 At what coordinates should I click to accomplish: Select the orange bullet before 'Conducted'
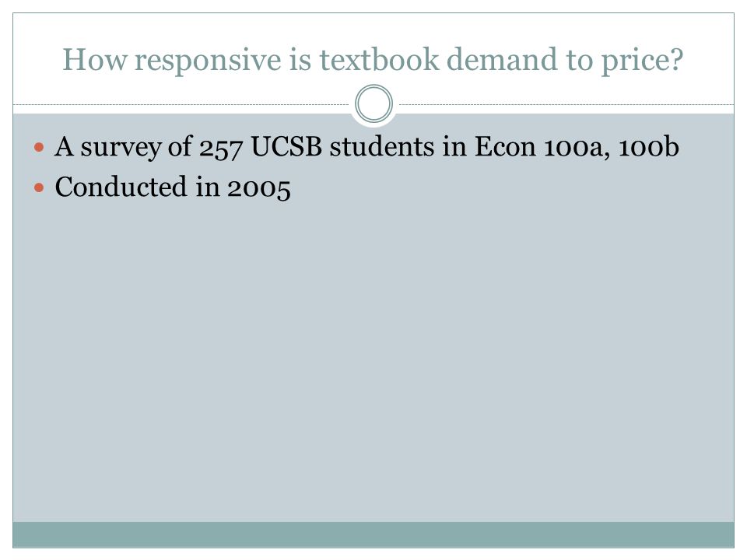click(39, 187)
